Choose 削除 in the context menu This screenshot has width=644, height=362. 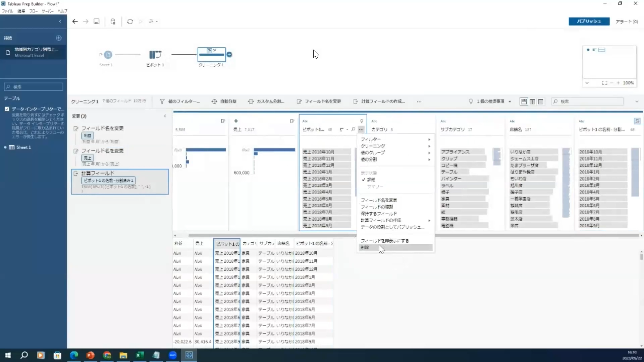(x=396, y=247)
